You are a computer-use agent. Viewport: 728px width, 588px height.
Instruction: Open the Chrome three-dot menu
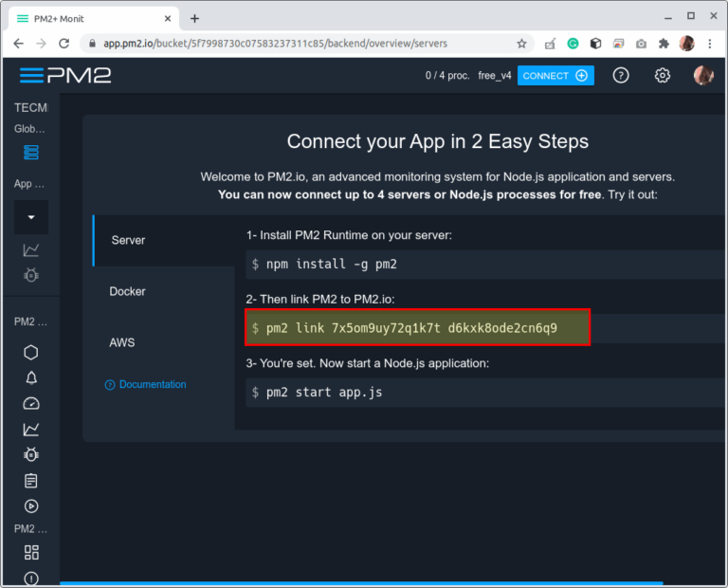[710, 44]
